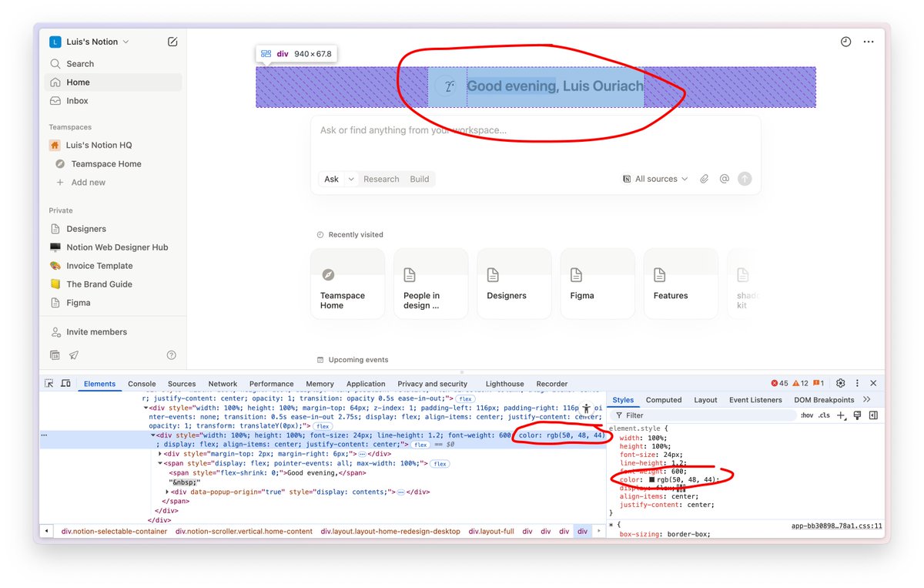924x588 pixels.
Task: Switch to the Console tab
Action: 142,384
